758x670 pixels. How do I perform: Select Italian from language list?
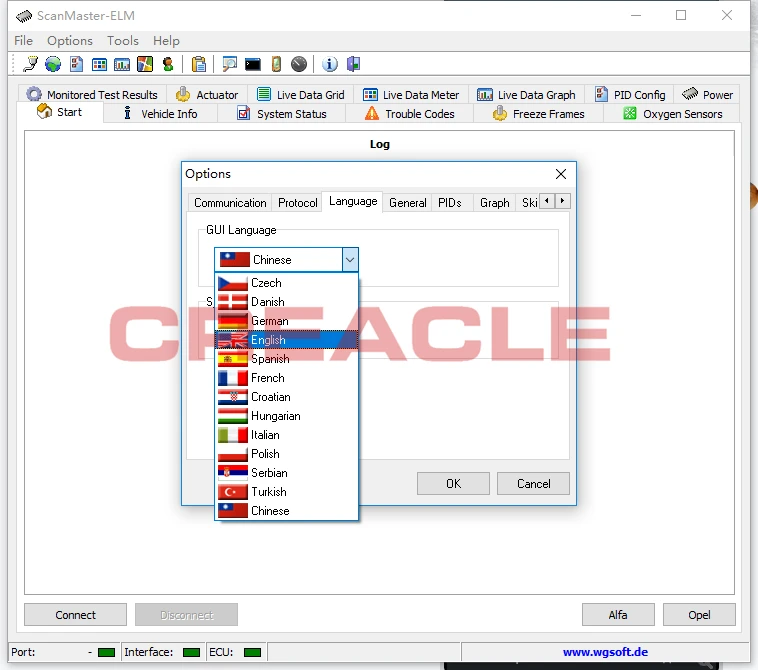pos(287,435)
